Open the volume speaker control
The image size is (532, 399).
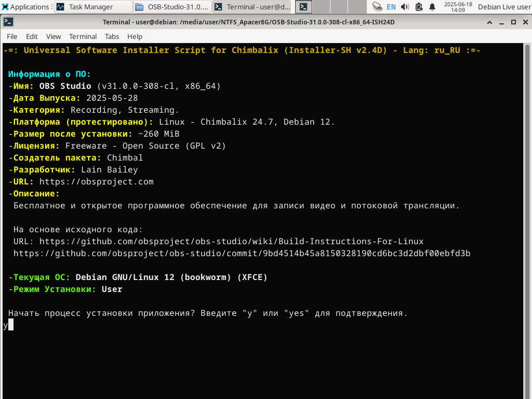click(x=405, y=7)
